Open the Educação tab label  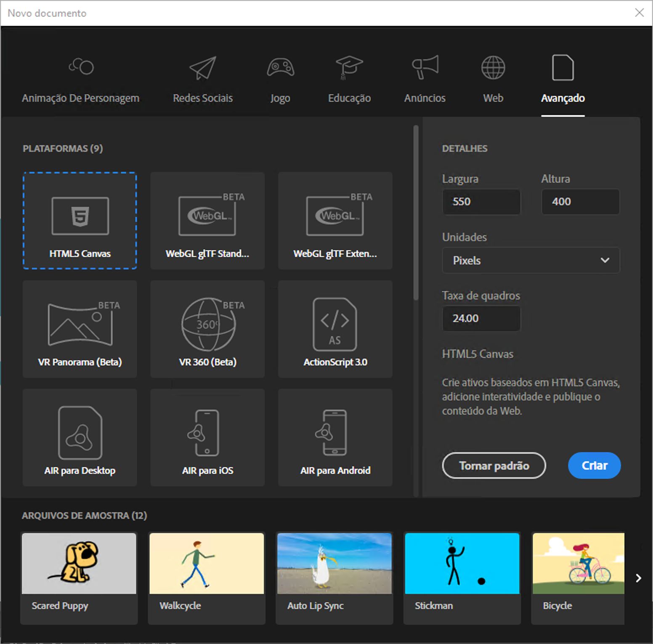click(x=349, y=98)
